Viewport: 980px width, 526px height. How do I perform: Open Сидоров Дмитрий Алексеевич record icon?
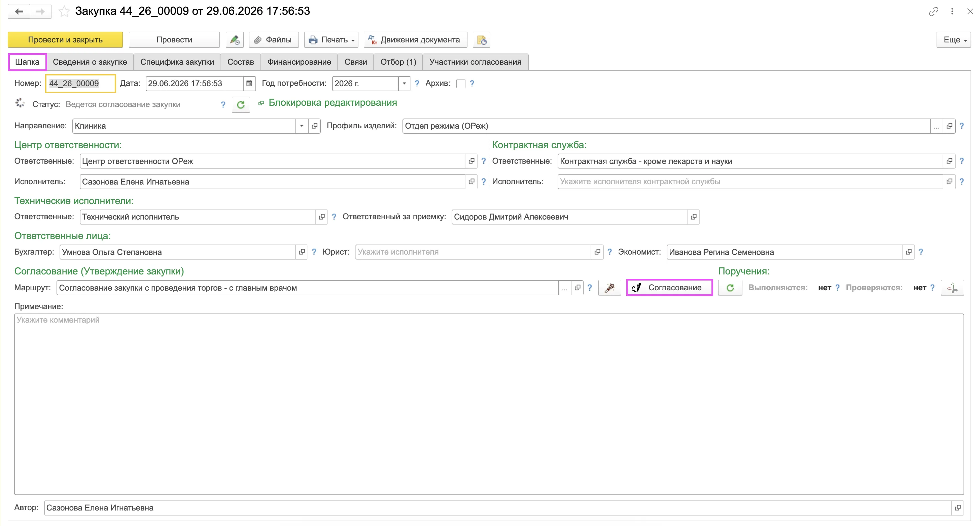point(694,217)
